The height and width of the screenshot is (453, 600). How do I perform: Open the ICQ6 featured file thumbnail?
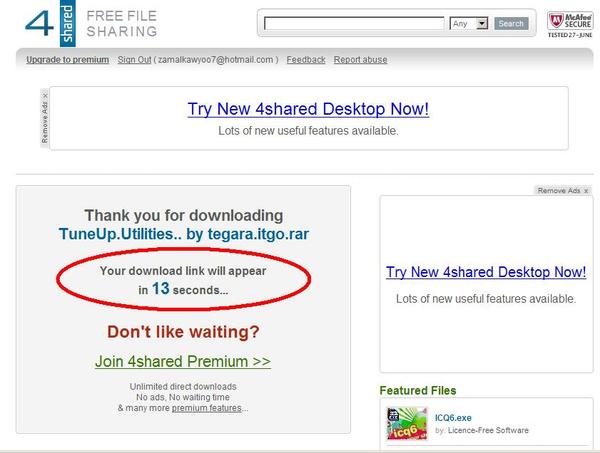point(406,423)
